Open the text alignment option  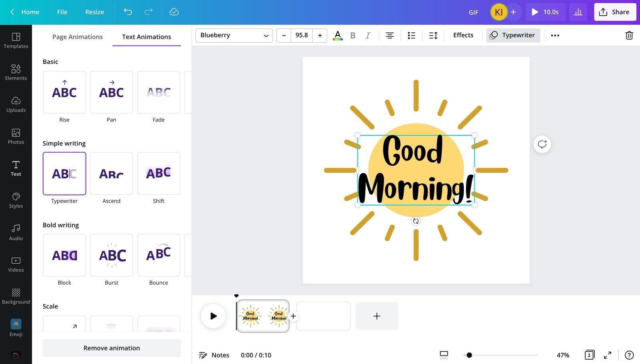point(389,36)
